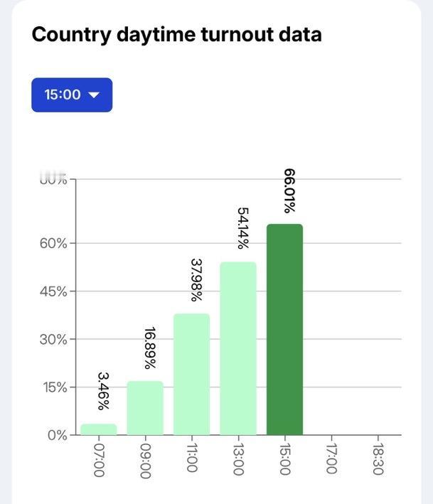Select the dark green 15:00 bar
The image size is (433, 504).
(284, 329)
